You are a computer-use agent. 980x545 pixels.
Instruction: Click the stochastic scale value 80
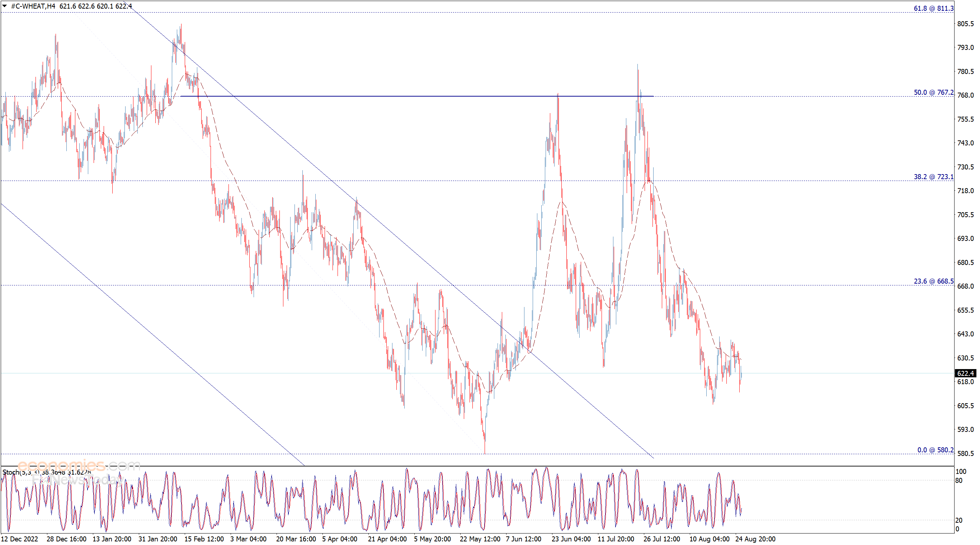(x=959, y=481)
